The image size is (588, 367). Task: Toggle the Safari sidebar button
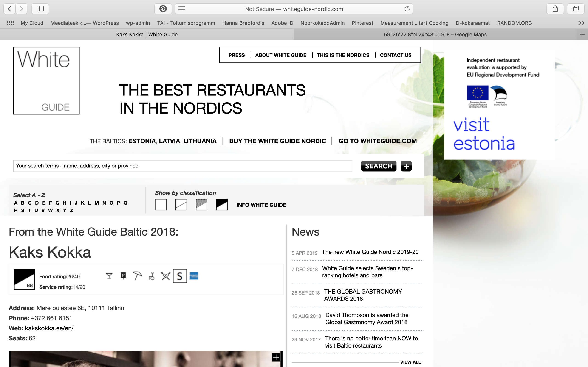pos(40,9)
